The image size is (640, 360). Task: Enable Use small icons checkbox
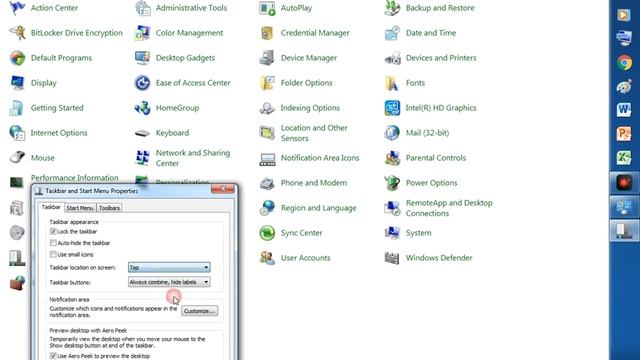(x=53, y=254)
